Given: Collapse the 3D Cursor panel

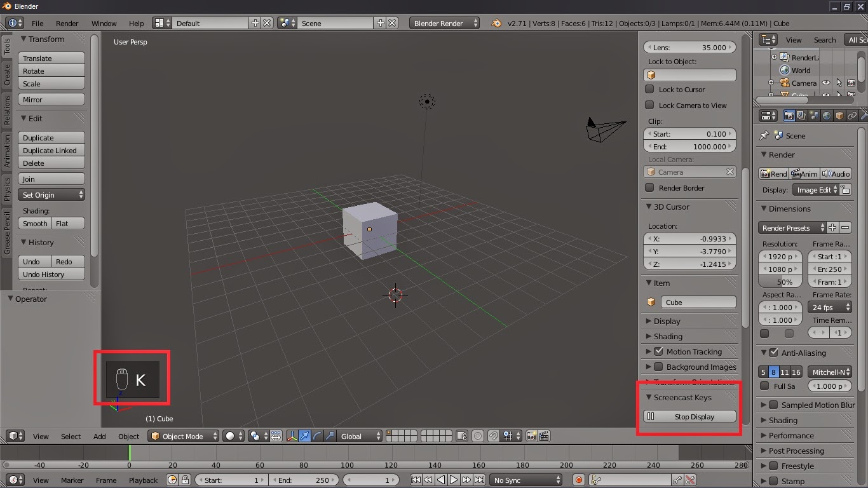Looking at the screenshot, I should [x=649, y=207].
